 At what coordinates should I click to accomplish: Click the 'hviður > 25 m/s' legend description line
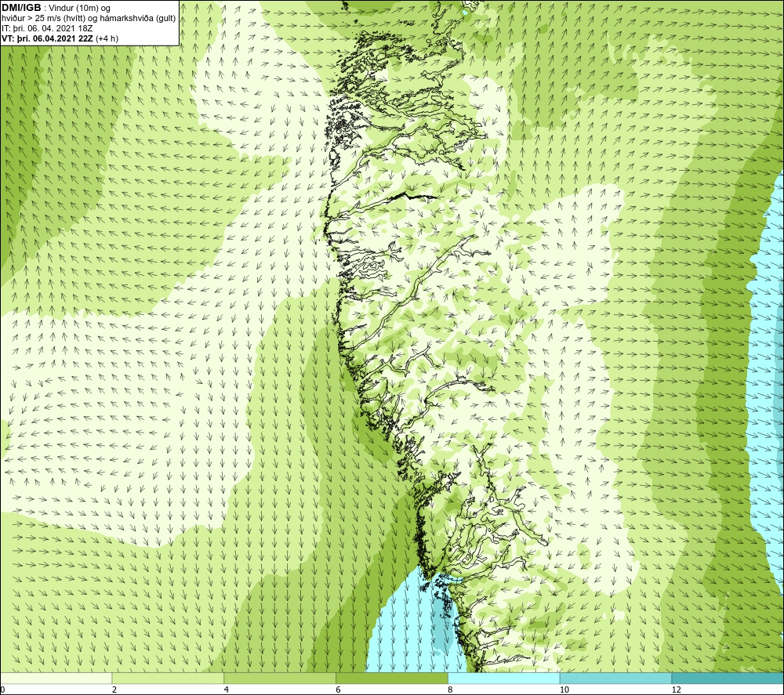89,19
